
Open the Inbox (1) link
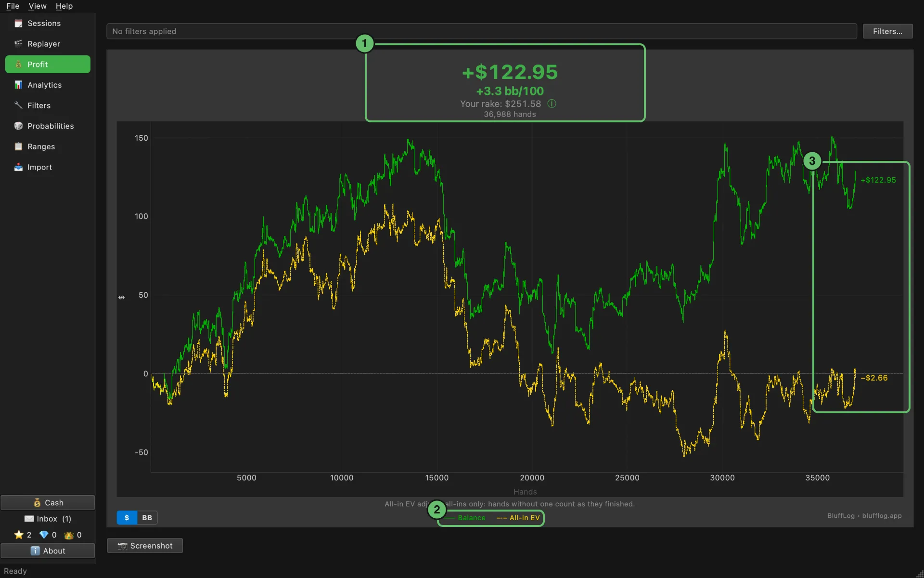coord(48,519)
